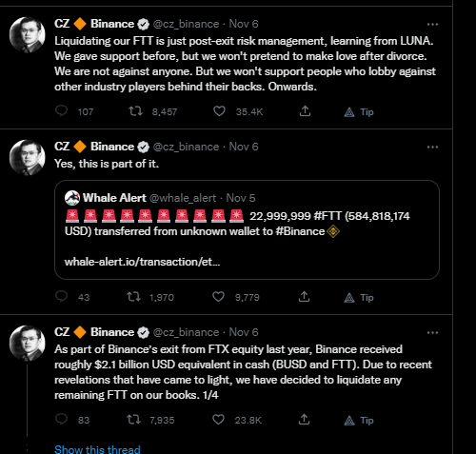Open the @cz_binance handle on second tweet
Screen dimensions: 476x454
pos(186,147)
